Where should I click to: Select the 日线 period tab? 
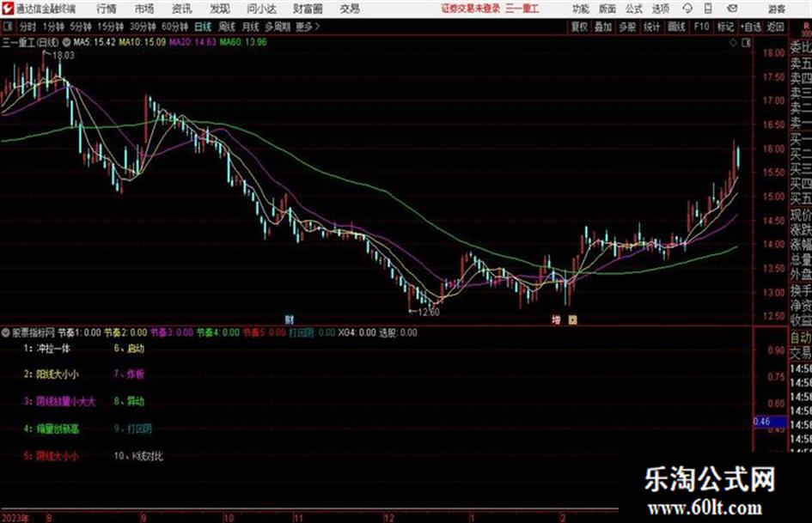tap(203, 27)
